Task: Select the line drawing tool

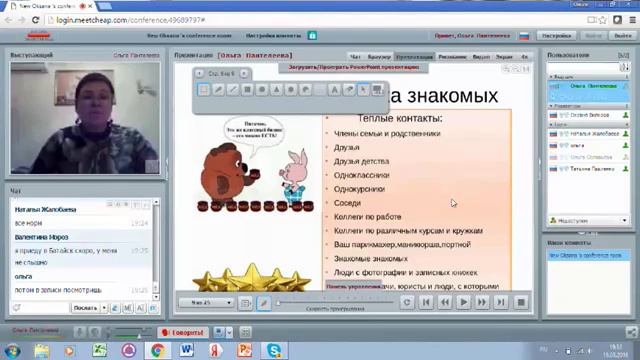Action: pyautogui.click(x=233, y=89)
